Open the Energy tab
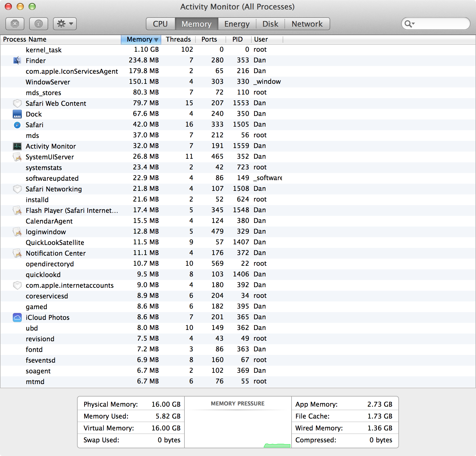Viewport: 476px width, 456px height. (x=237, y=24)
